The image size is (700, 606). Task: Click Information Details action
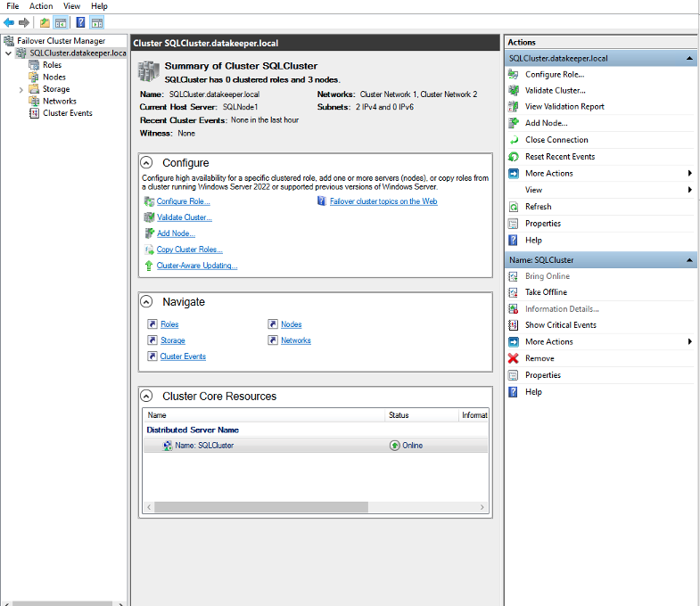pos(562,309)
